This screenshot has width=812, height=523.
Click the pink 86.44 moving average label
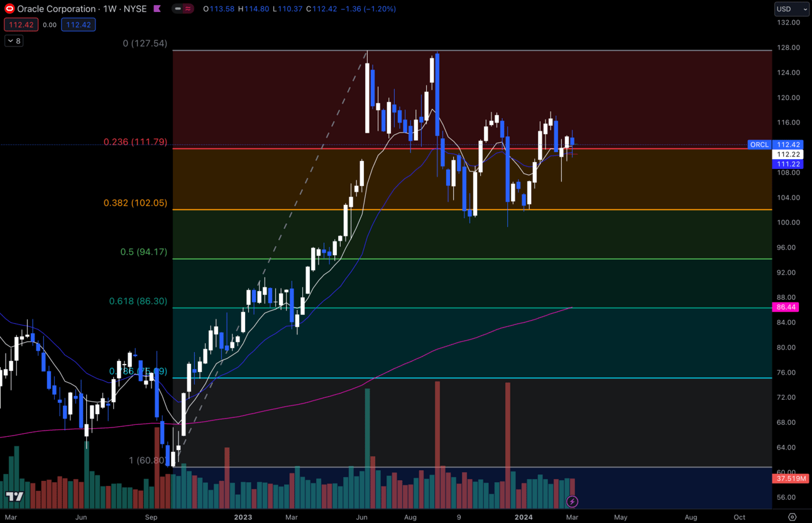click(x=786, y=307)
